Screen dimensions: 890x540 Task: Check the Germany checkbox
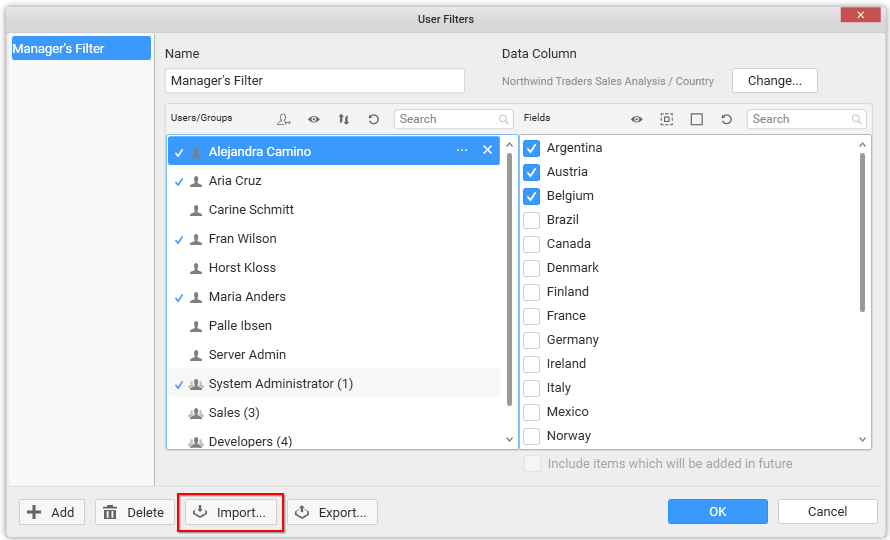point(532,340)
